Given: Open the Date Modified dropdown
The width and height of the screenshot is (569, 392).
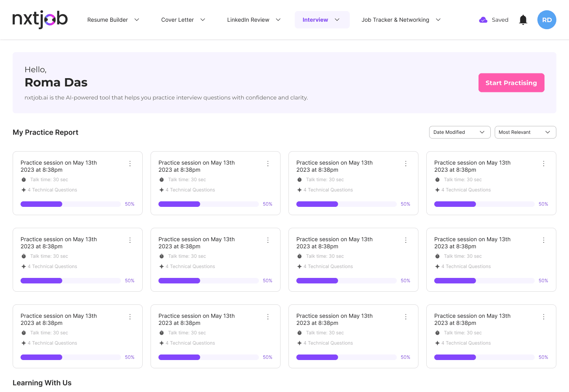Looking at the screenshot, I should pos(460,132).
